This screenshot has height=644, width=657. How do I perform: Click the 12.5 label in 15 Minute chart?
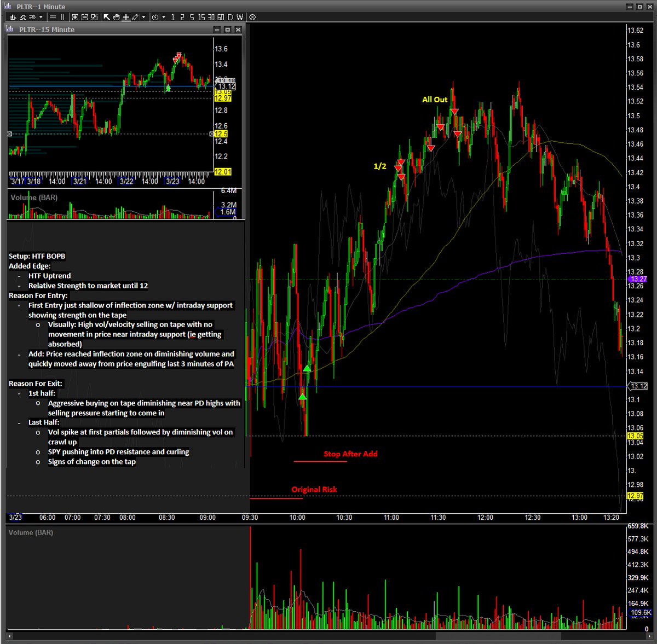[221, 134]
